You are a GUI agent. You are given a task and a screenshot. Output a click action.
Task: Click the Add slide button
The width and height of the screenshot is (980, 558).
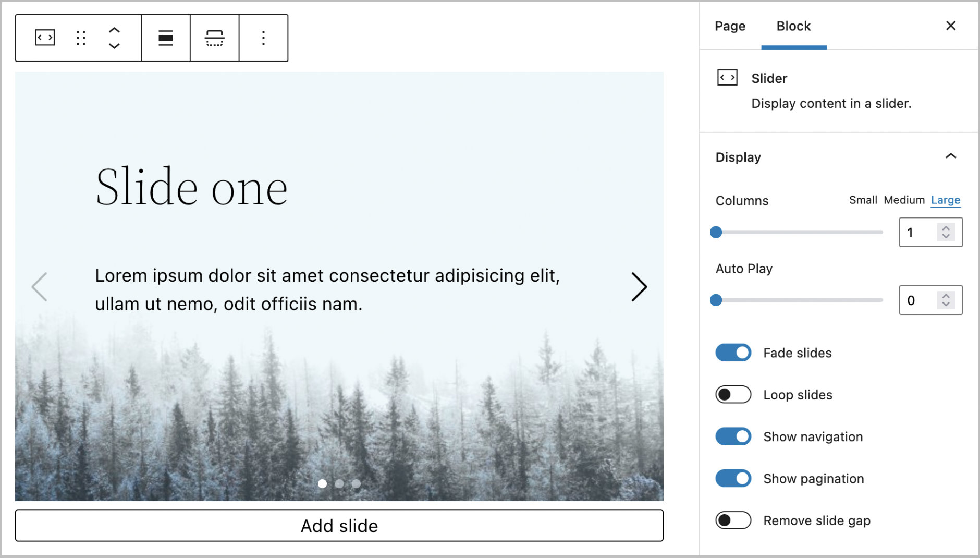pos(339,526)
